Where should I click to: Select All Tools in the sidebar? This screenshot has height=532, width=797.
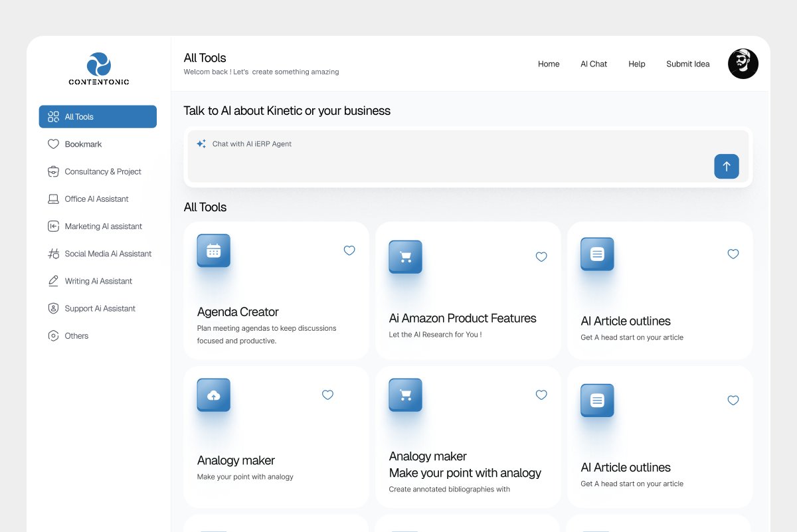[98, 117]
